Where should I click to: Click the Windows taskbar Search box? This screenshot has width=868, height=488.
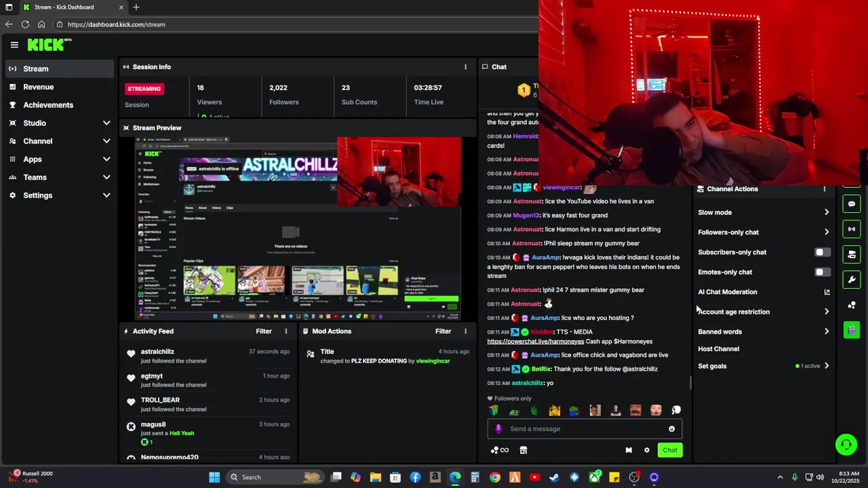point(275,477)
